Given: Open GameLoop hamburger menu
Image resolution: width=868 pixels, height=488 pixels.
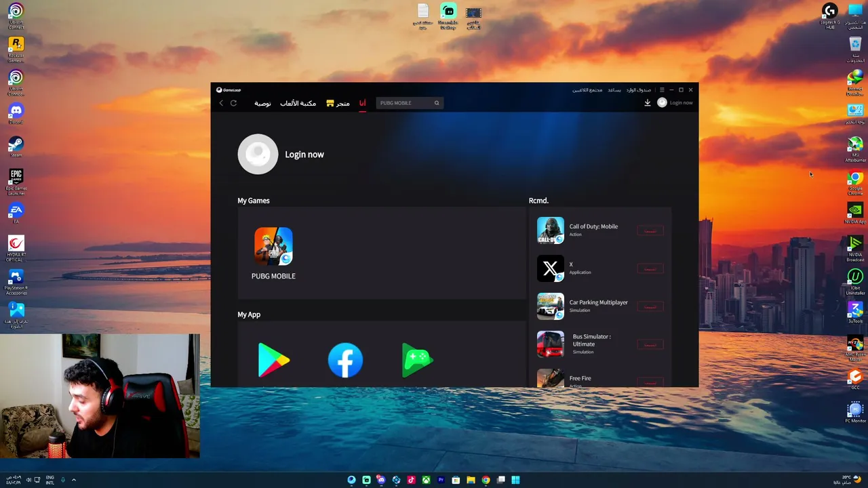Looking at the screenshot, I should pyautogui.click(x=662, y=89).
